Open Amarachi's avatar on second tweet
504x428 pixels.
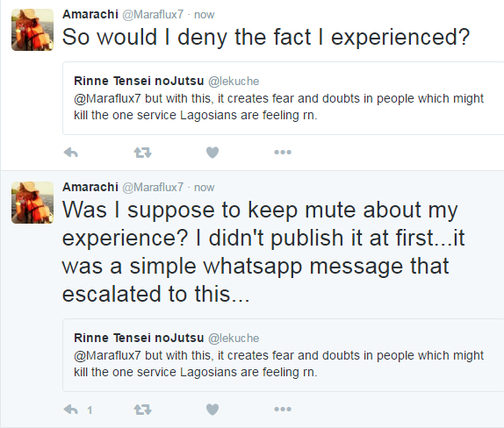[32, 203]
